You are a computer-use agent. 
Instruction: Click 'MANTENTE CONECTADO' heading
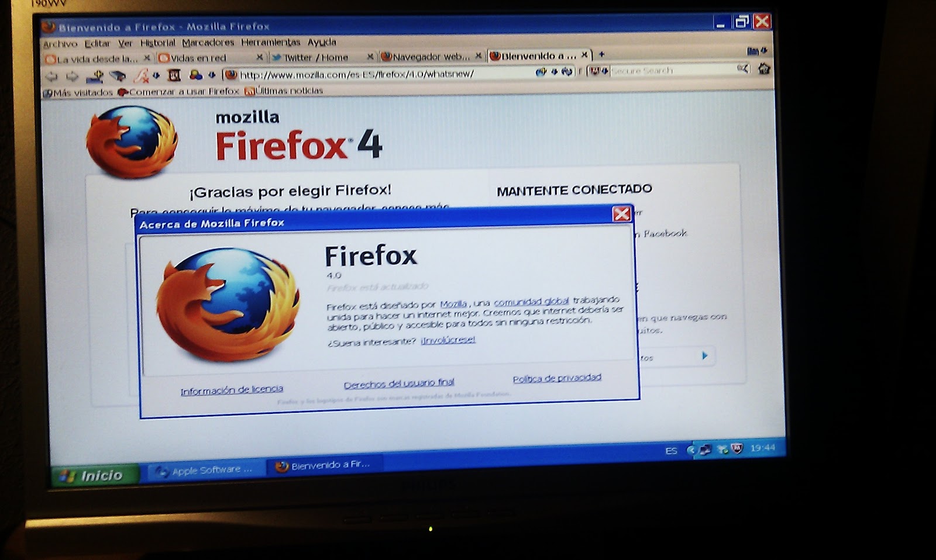point(574,190)
